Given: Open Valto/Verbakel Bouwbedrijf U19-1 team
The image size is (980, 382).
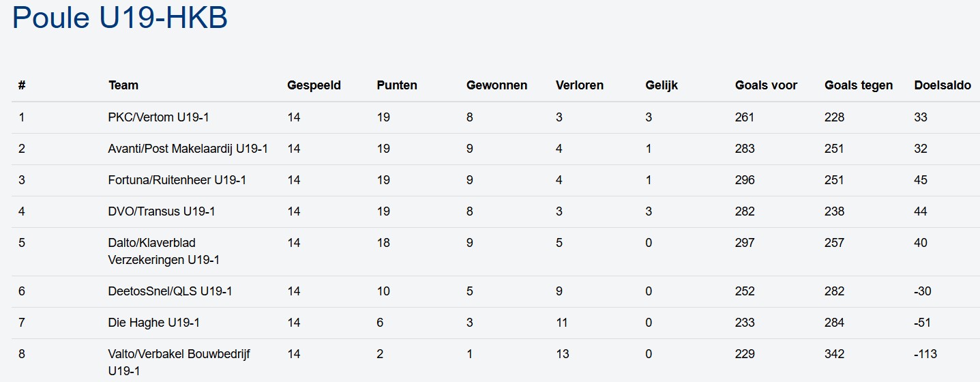Looking at the screenshot, I should pos(180,362).
